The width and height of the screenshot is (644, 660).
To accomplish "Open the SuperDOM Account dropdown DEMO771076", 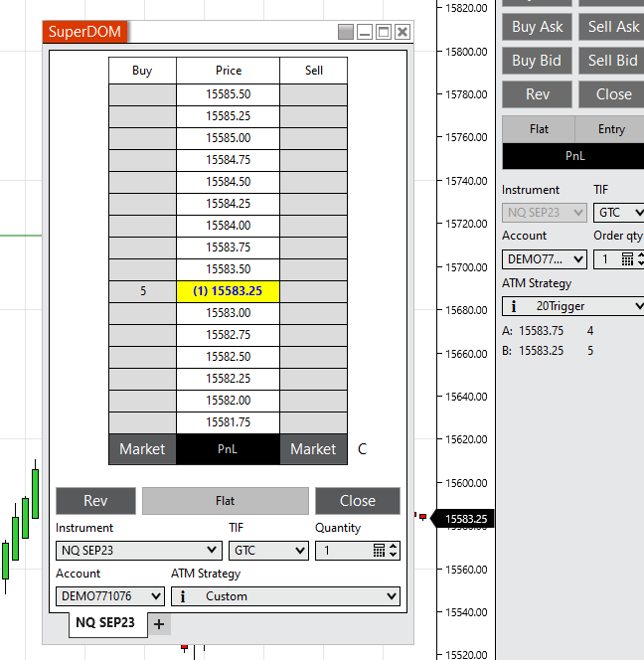I will 110,596.
